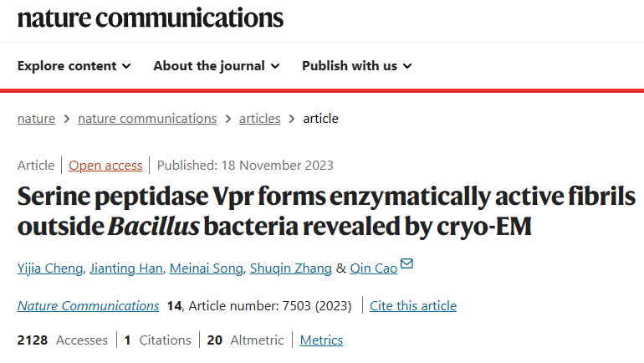
Task: Open the Open access link
Action: 105,166
